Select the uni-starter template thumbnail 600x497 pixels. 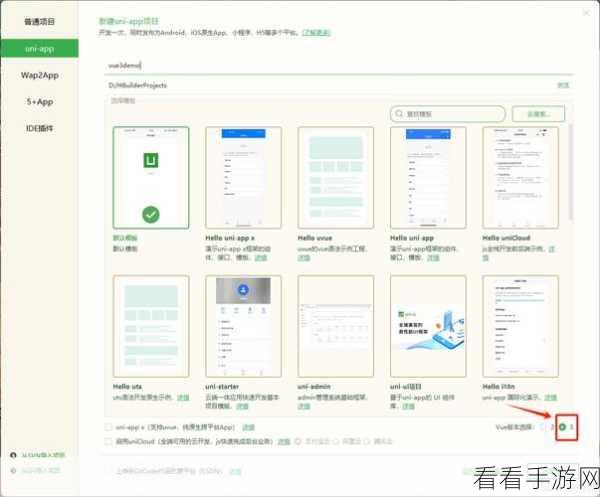(243, 326)
